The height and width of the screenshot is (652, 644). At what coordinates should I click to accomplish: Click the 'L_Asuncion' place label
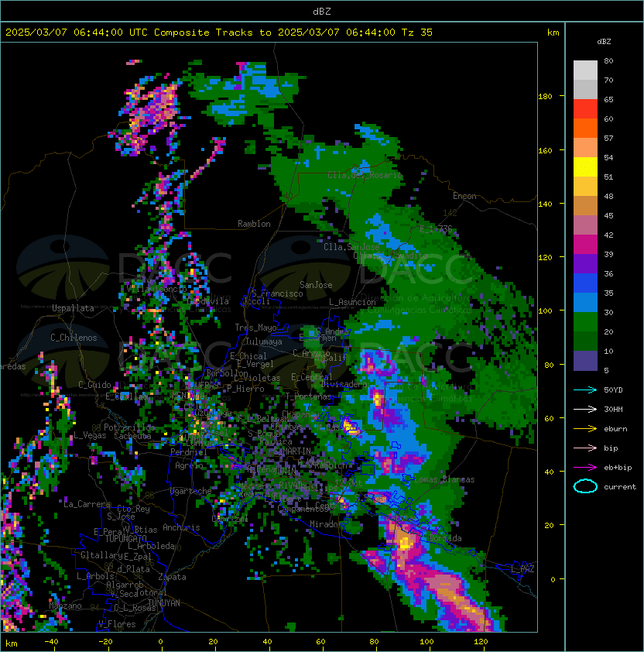pyautogui.click(x=352, y=302)
